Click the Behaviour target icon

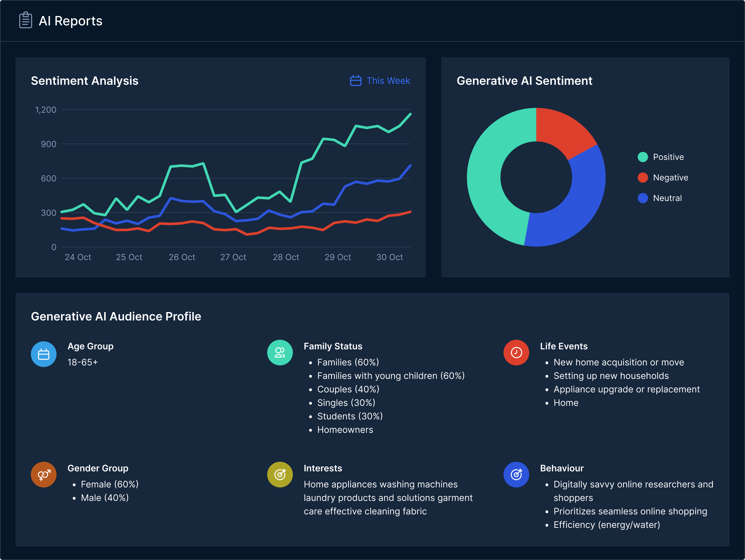pos(516,475)
